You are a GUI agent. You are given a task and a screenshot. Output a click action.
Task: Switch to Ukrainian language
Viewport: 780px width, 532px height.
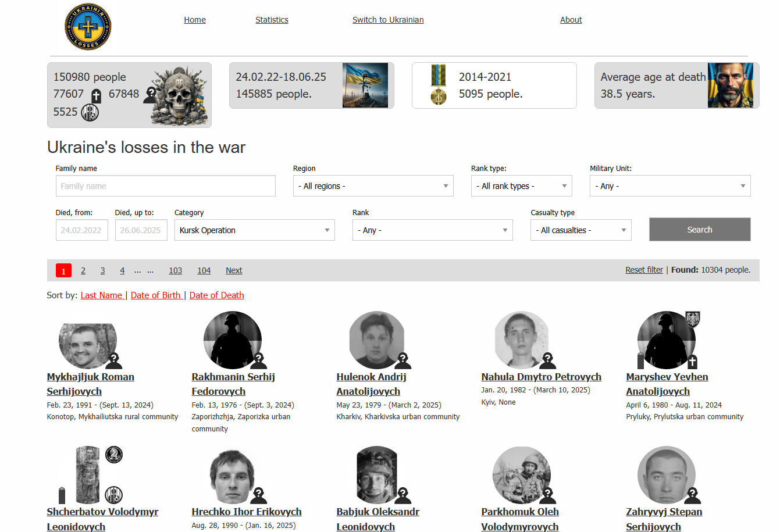[x=388, y=20]
